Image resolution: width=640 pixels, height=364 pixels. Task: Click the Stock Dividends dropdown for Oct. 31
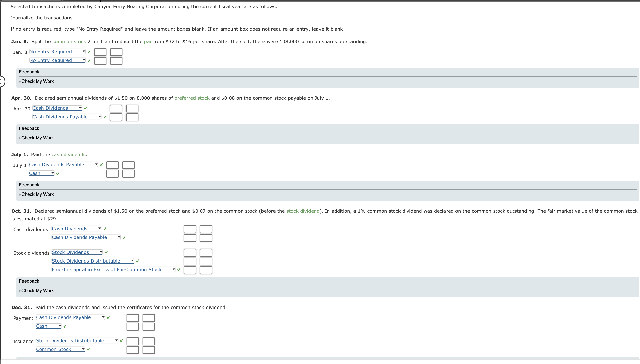(76, 252)
